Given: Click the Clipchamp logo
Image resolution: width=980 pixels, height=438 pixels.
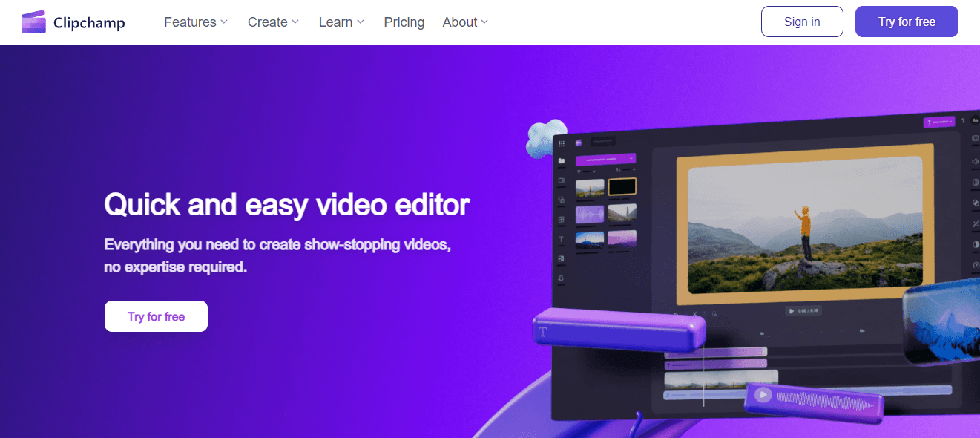Looking at the screenshot, I should [72, 22].
